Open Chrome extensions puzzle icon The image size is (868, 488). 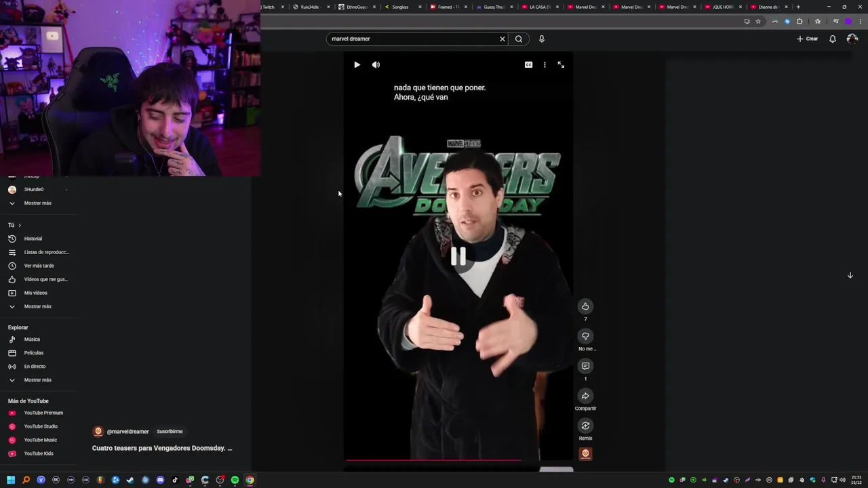click(800, 21)
